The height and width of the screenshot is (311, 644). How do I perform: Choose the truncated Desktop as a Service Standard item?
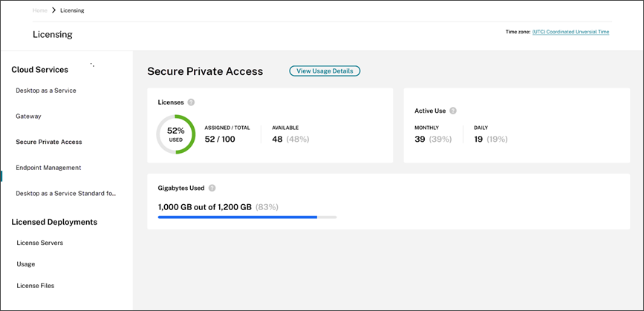(x=66, y=194)
